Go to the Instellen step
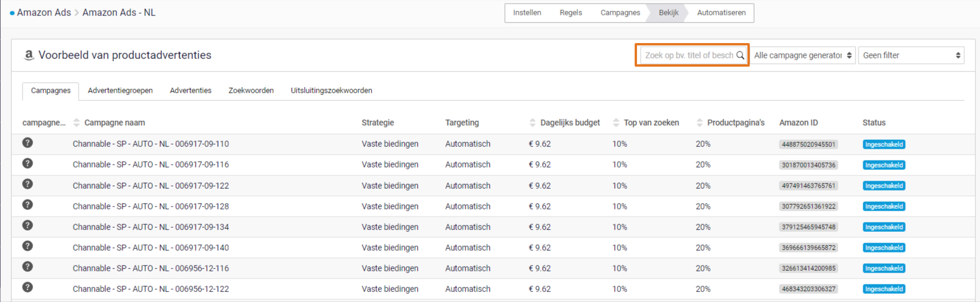Viewport: 980px width, 302px height. [527, 13]
